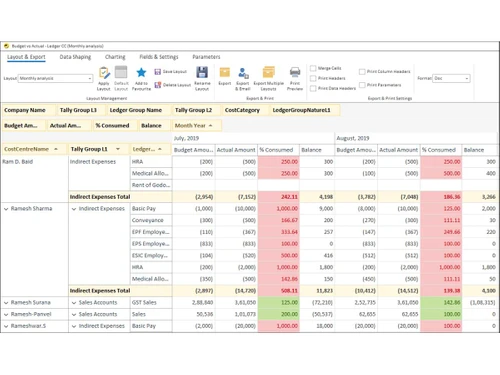The height and width of the screenshot is (375, 500).
Task: Collapse the Rameshwar.S row chevron
Action: [6, 326]
